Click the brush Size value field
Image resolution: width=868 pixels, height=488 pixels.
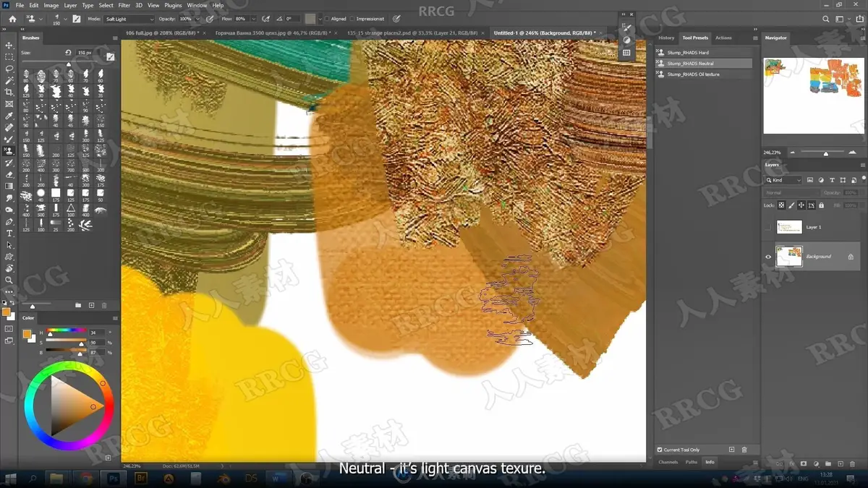pos(85,53)
